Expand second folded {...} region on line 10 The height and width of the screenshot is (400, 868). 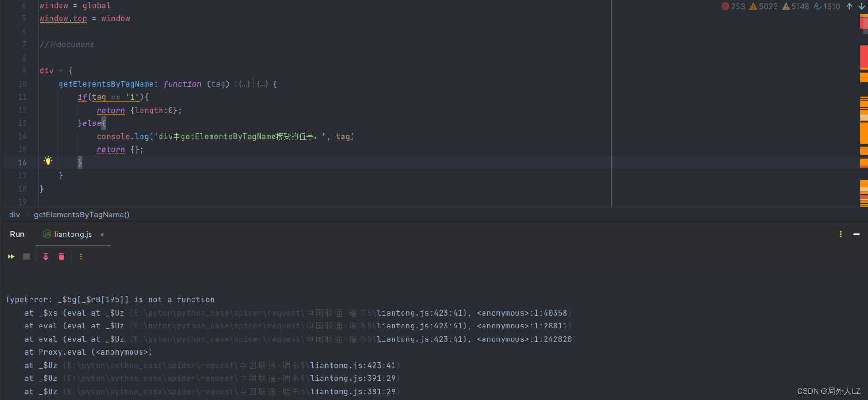point(262,84)
